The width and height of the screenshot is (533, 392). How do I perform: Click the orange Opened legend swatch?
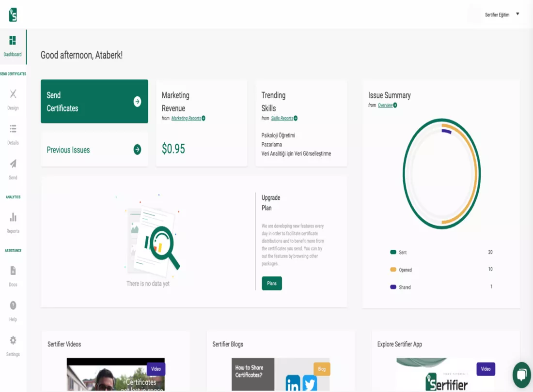pyautogui.click(x=393, y=270)
